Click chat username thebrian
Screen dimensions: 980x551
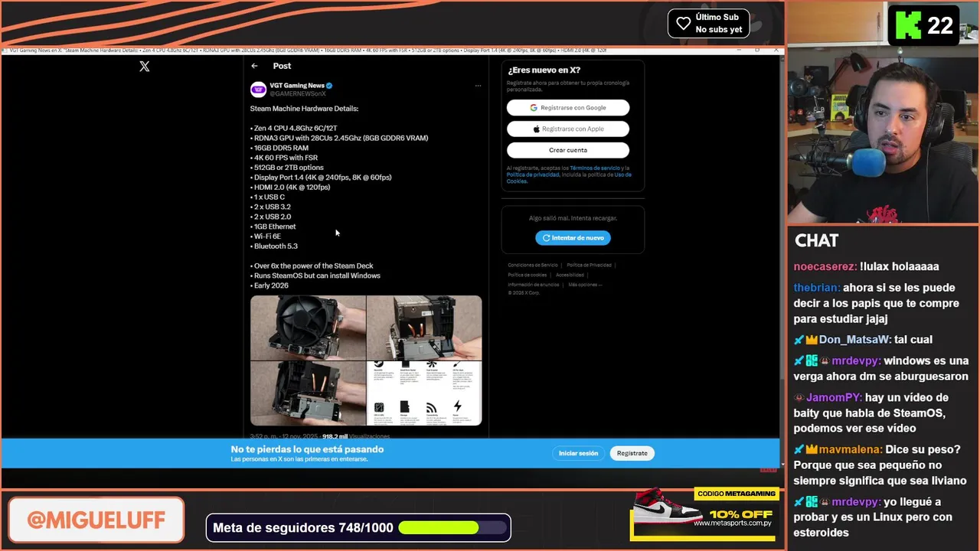816,288
